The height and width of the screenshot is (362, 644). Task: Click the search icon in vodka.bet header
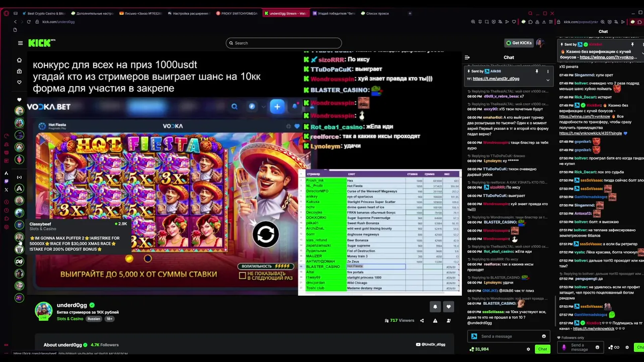point(234,107)
